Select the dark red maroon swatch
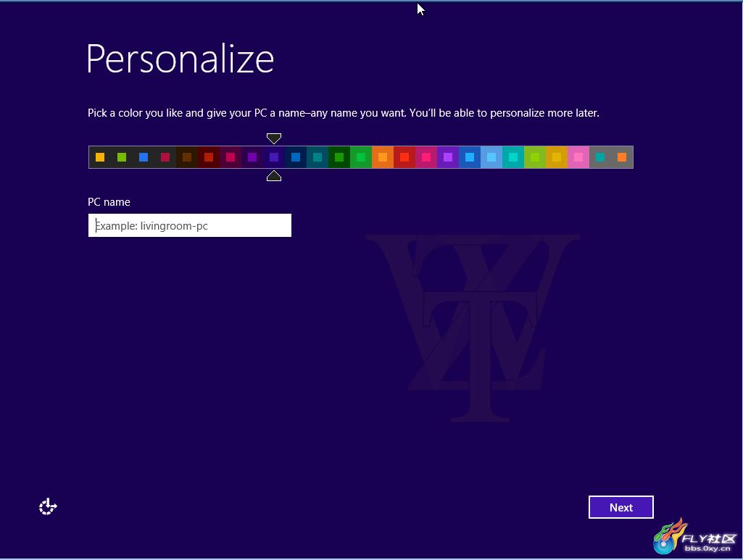Viewport: 743px width, 560px height. [x=209, y=157]
